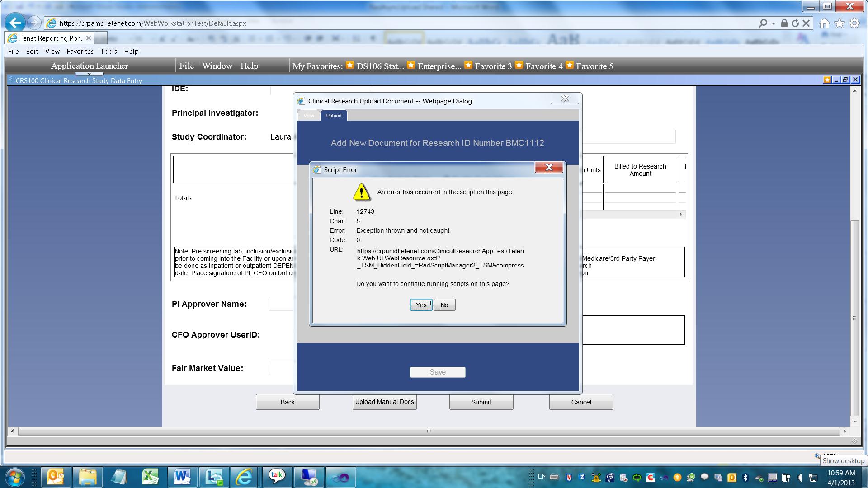
Task: Switch to the View tab
Action: pyautogui.click(x=309, y=116)
